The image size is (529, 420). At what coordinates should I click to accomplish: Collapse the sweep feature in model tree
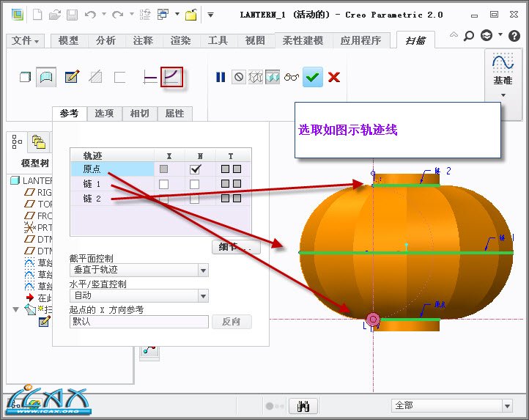(x=15, y=309)
